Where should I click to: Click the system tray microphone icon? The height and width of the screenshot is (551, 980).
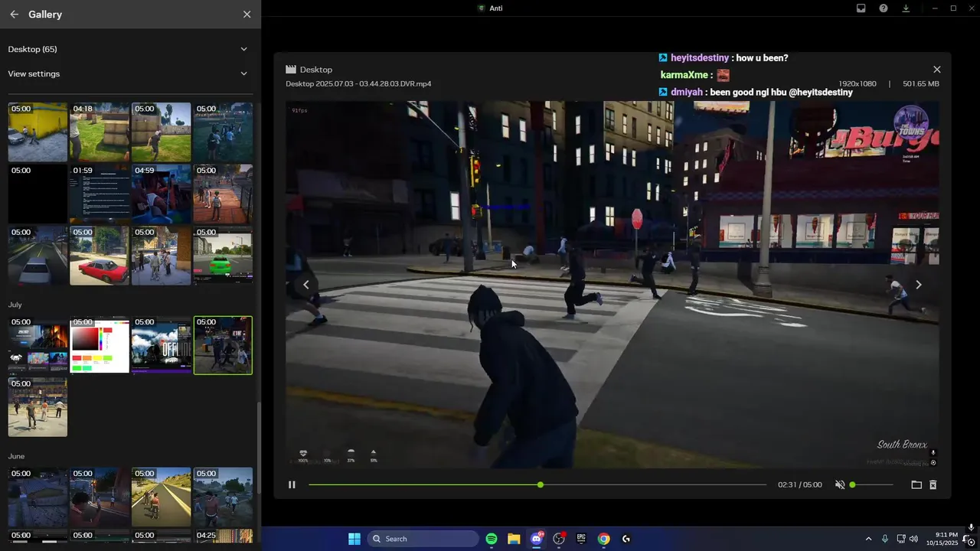tap(885, 539)
